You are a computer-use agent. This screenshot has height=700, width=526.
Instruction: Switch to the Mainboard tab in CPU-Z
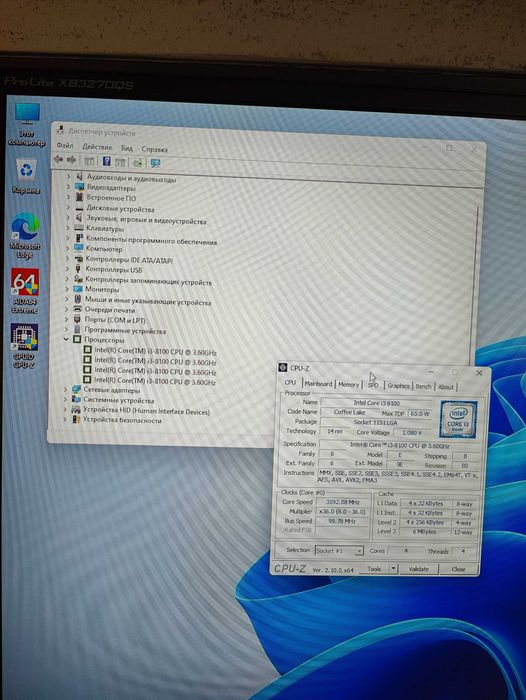[318, 383]
